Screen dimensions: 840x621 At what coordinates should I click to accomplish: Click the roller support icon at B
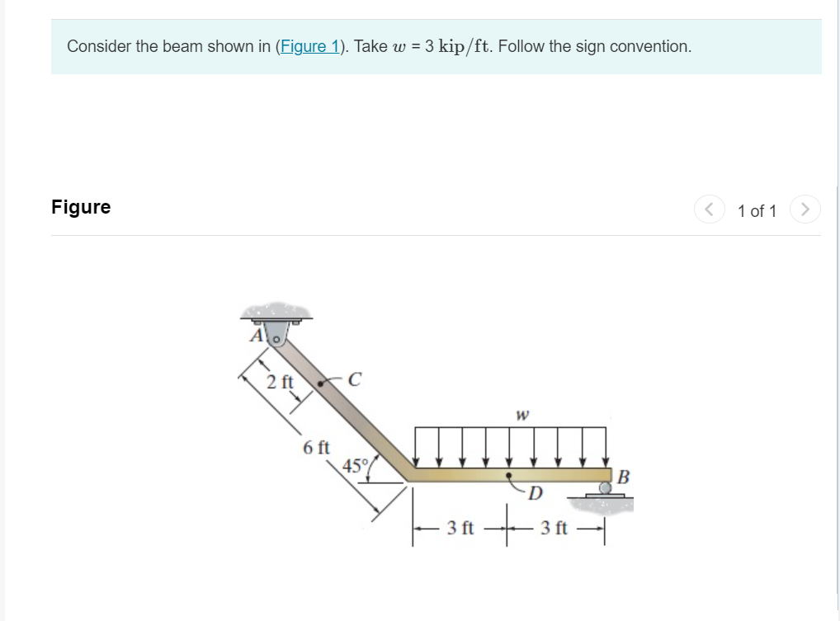coord(605,489)
